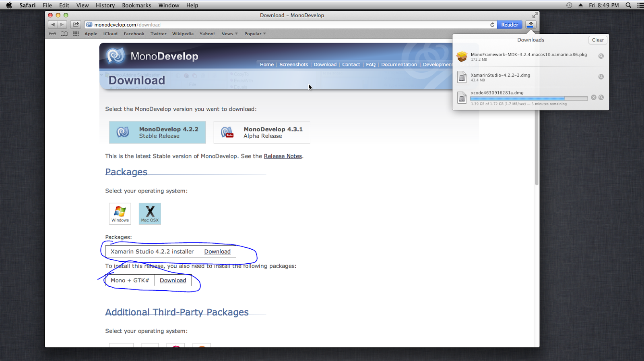Select the MonoFramework package icon

coord(462,57)
